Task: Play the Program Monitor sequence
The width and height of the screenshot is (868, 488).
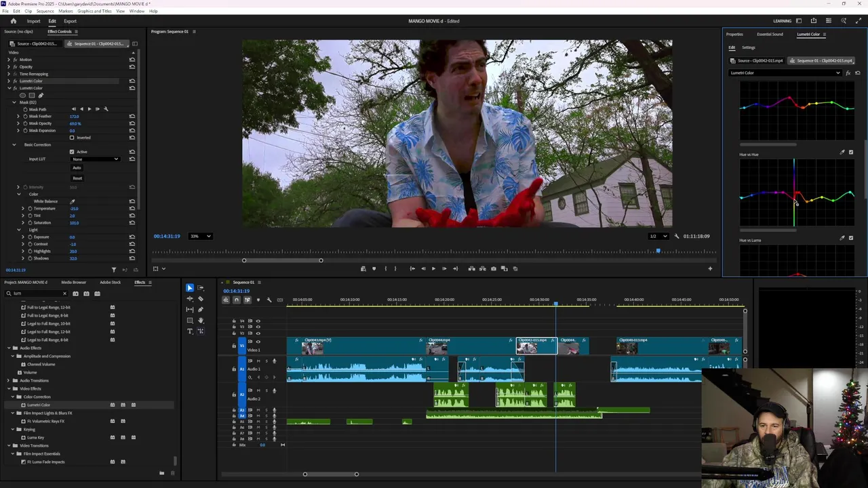Action: click(x=433, y=268)
